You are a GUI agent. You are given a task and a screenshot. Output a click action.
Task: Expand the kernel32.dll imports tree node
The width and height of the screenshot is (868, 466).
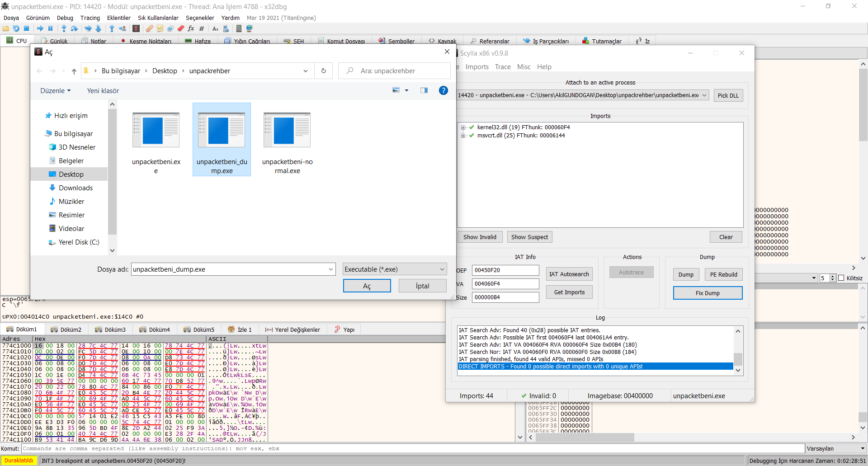click(x=463, y=127)
